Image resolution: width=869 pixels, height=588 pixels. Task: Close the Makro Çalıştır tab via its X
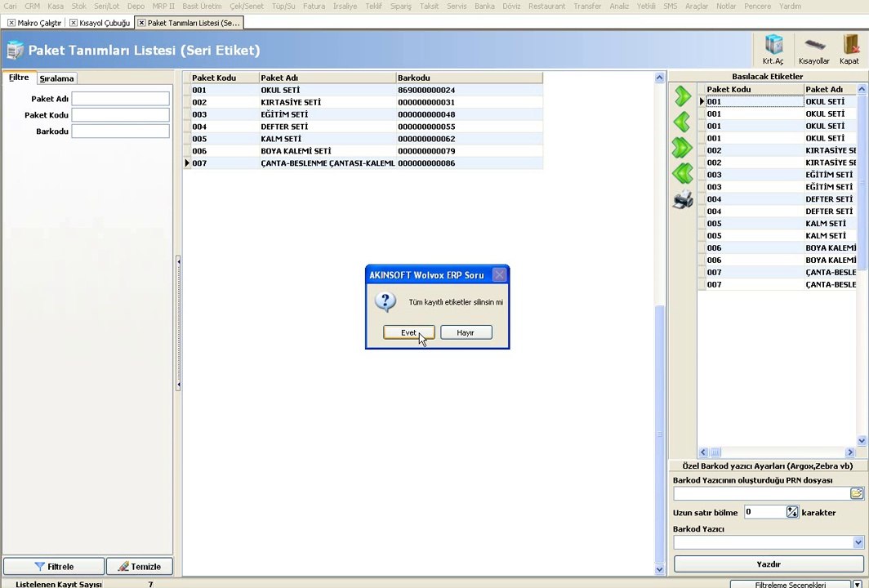11,23
